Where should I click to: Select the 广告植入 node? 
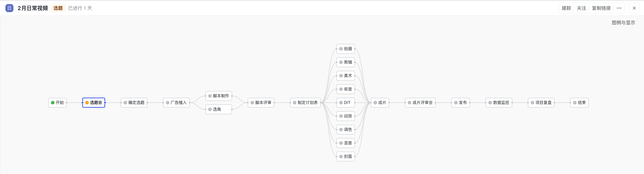click(x=176, y=103)
